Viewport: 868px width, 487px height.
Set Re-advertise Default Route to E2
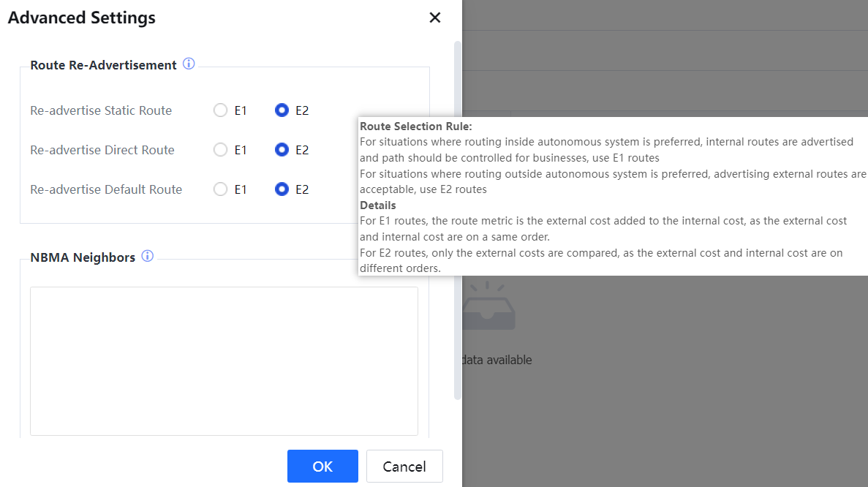tap(282, 189)
